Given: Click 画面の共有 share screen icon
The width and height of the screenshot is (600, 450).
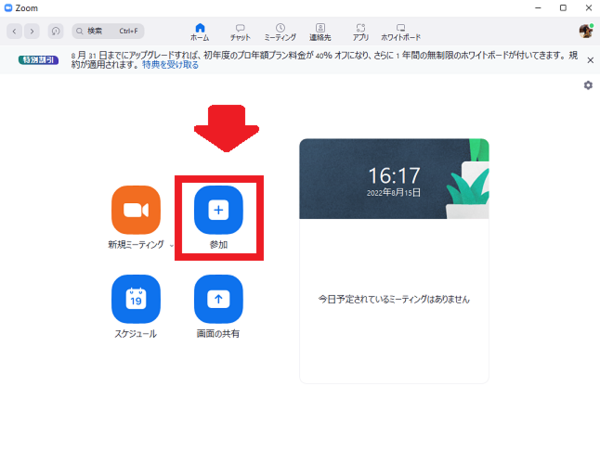Looking at the screenshot, I should click(x=218, y=299).
